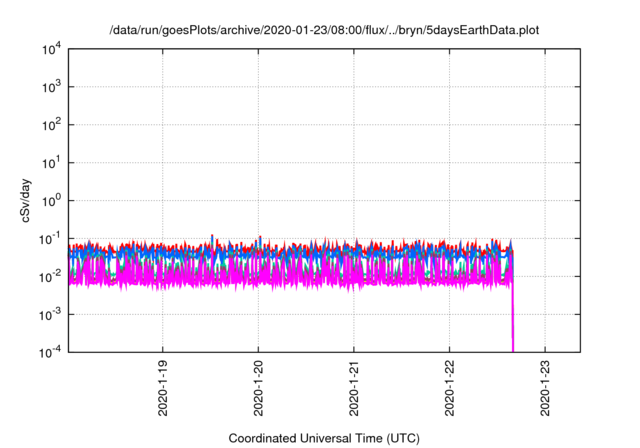Click the 2020-1-23 date tick label
Screen dimensions: 640x448
pos(545,388)
